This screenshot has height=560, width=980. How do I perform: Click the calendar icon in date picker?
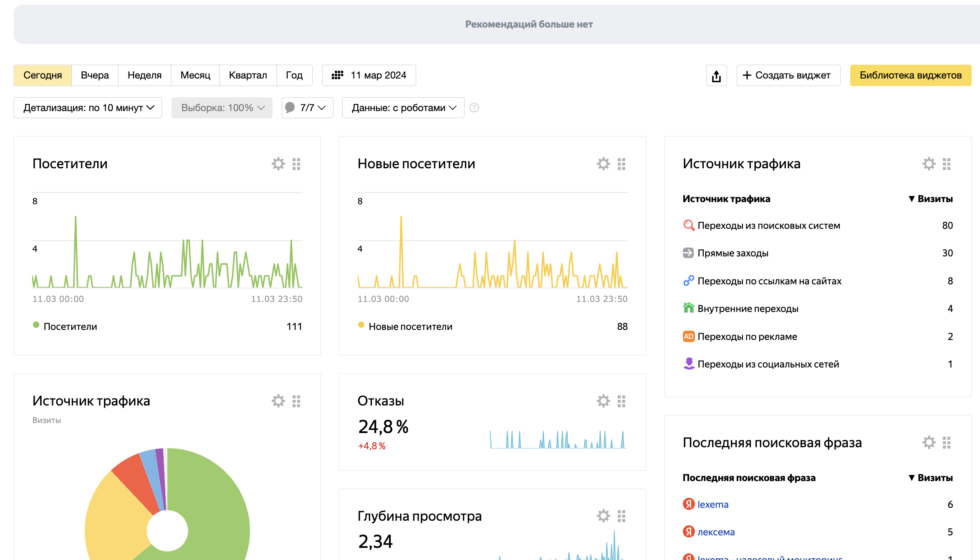[337, 75]
